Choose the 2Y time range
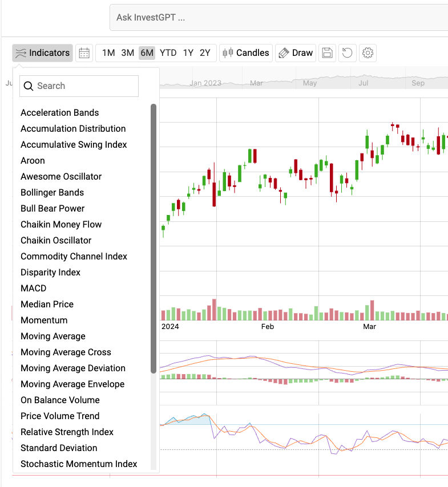Viewport: 448px width, 487px height. (x=205, y=53)
